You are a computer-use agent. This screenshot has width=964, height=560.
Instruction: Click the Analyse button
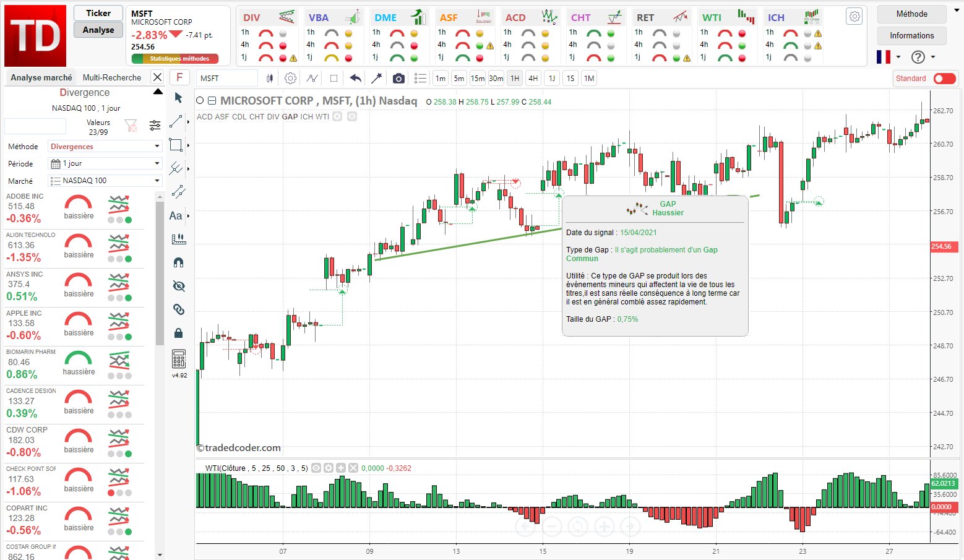[98, 30]
